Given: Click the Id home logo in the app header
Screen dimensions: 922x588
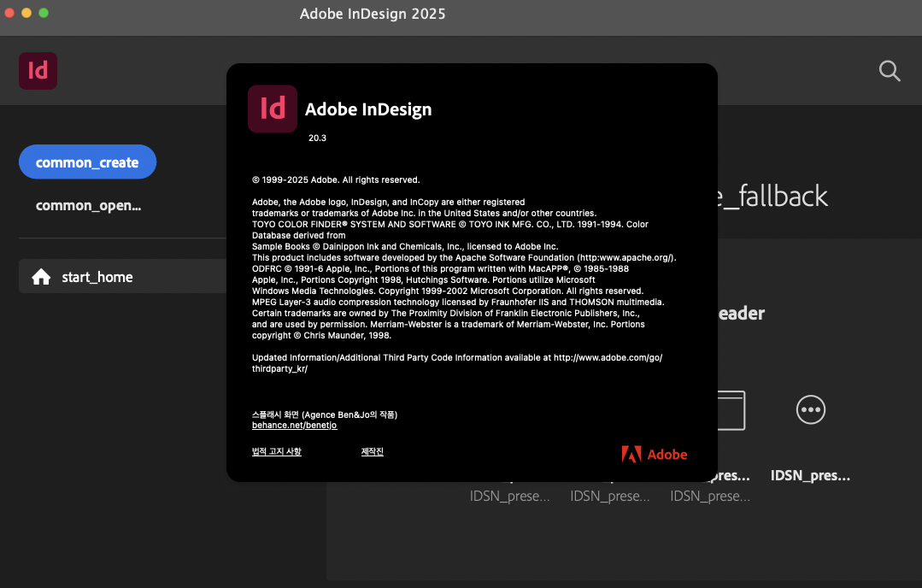Looking at the screenshot, I should coord(38,71).
